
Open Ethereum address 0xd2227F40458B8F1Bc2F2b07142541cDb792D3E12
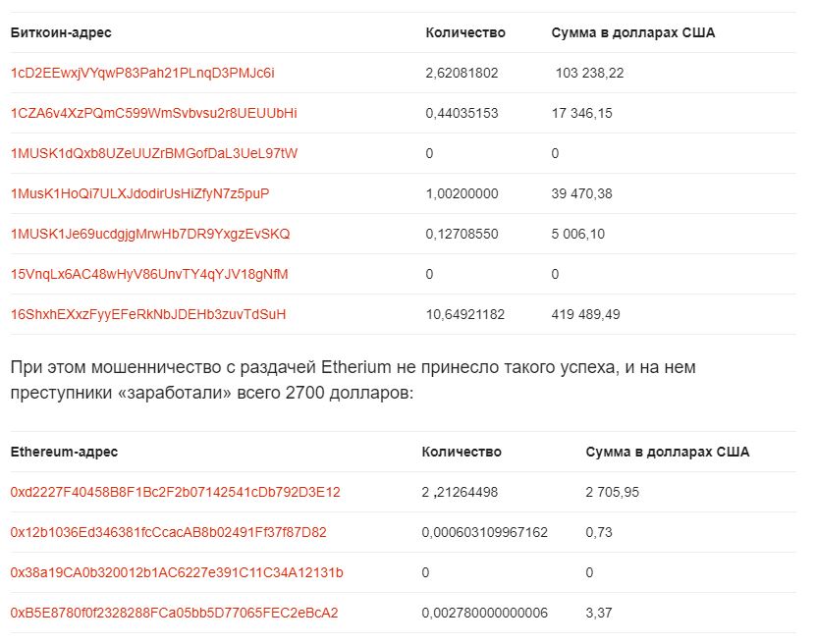click(176, 492)
